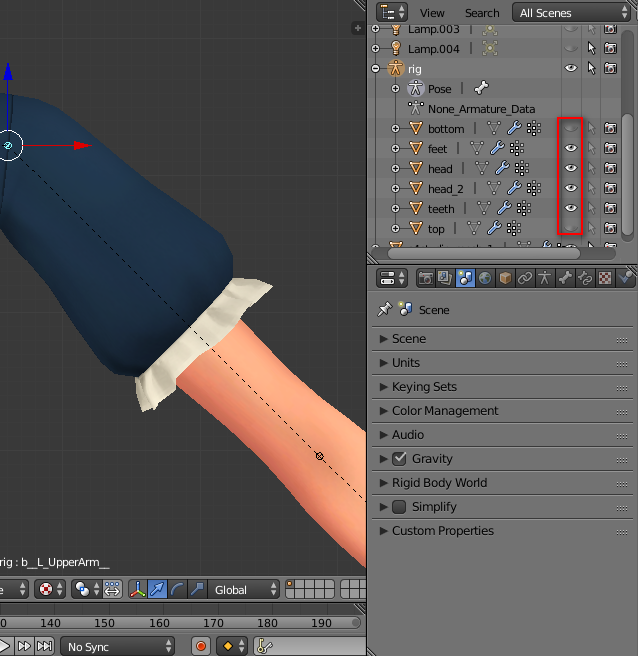Switch to the Object properties tab
Viewport: 638px width, 656px height.
[x=505, y=278]
